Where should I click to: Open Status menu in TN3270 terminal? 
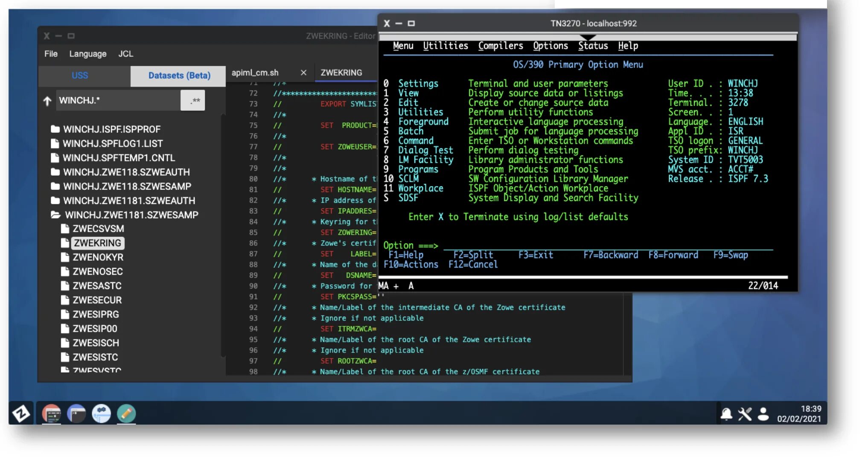[x=593, y=46]
